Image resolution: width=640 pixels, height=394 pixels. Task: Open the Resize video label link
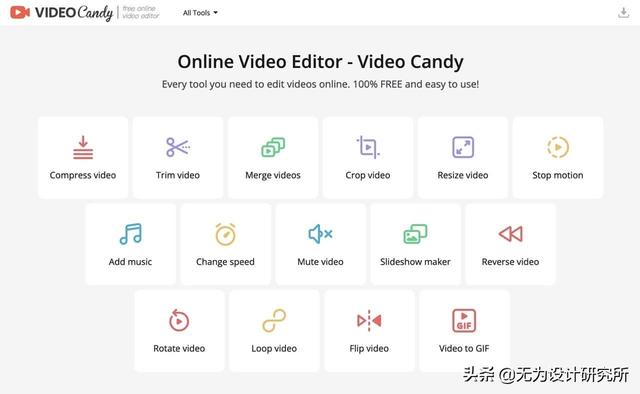pyautogui.click(x=463, y=175)
